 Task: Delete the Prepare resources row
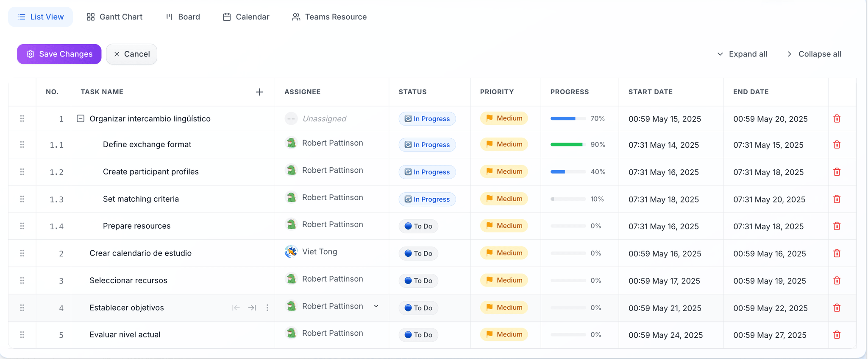[x=837, y=226]
